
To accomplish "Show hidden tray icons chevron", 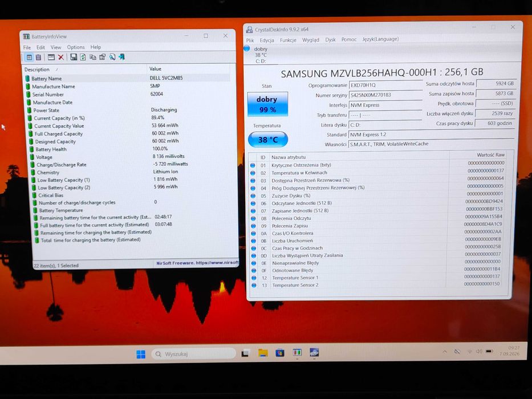I will (x=444, y=352).
